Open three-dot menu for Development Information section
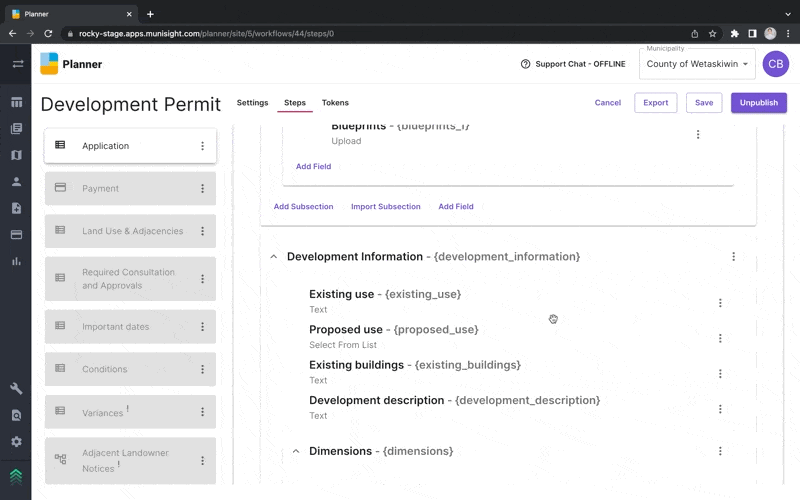800x500 pixels. [733, 257]
